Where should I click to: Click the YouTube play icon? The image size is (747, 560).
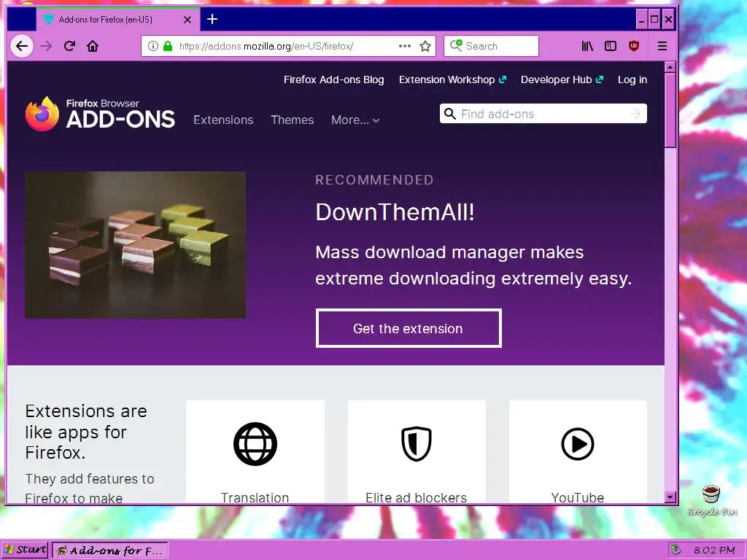578,444
